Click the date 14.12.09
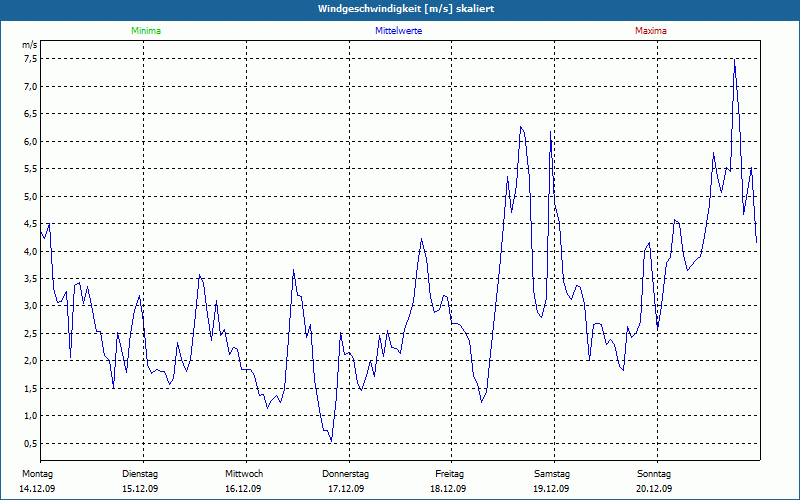Viewport: 800px width, 500px height. coord(37,489)
